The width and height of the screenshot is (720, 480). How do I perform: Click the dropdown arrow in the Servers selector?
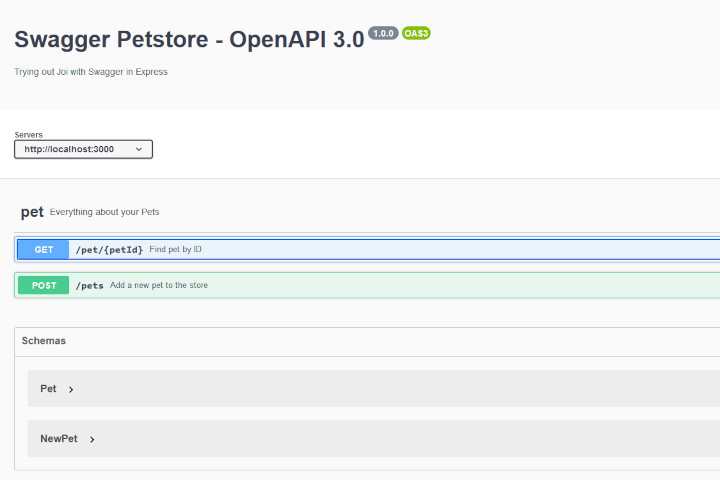point(139,149)
